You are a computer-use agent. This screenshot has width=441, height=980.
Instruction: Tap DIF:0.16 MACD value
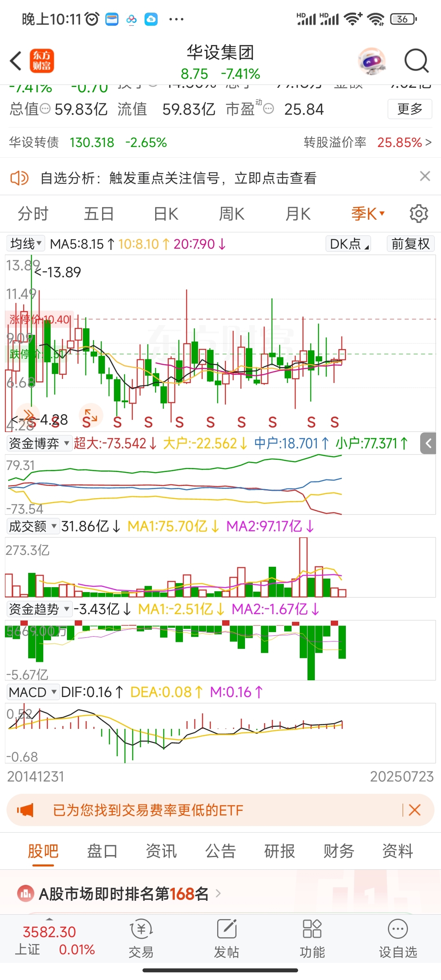[x=92, y=692]
